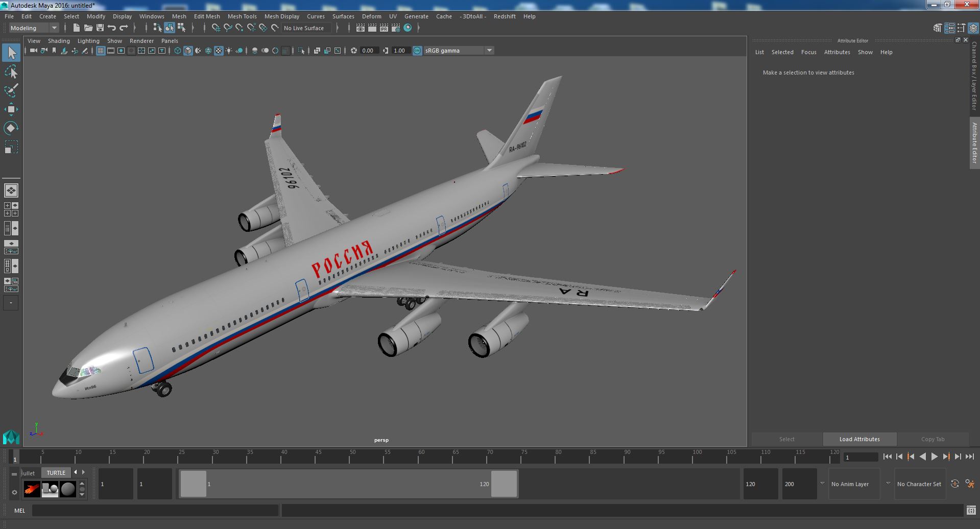Open the Edit Mesh menu
This screenshot has width=980, height=529.
207,16
